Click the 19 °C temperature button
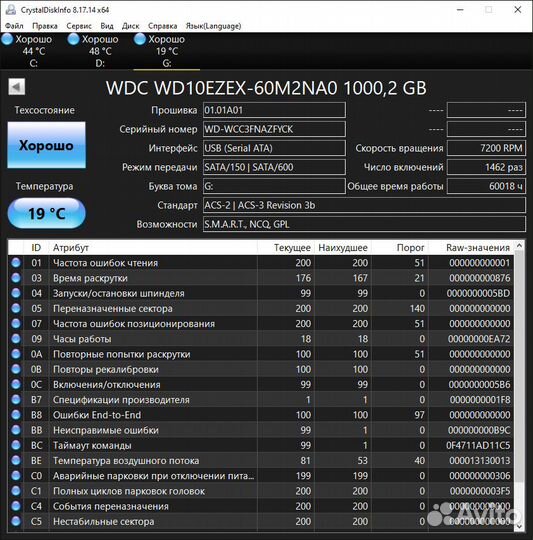This screenshot has width=533, height=540. [x=46, y=214]
